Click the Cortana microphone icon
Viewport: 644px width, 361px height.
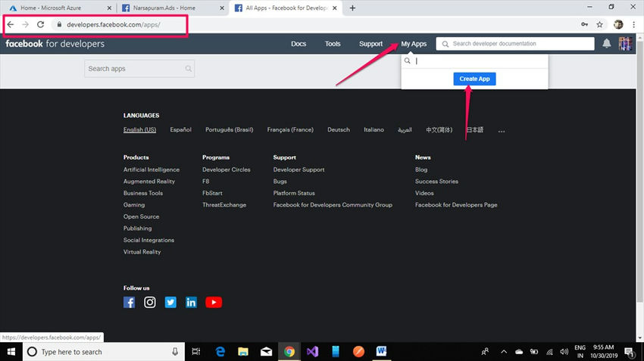click(175, 352)
